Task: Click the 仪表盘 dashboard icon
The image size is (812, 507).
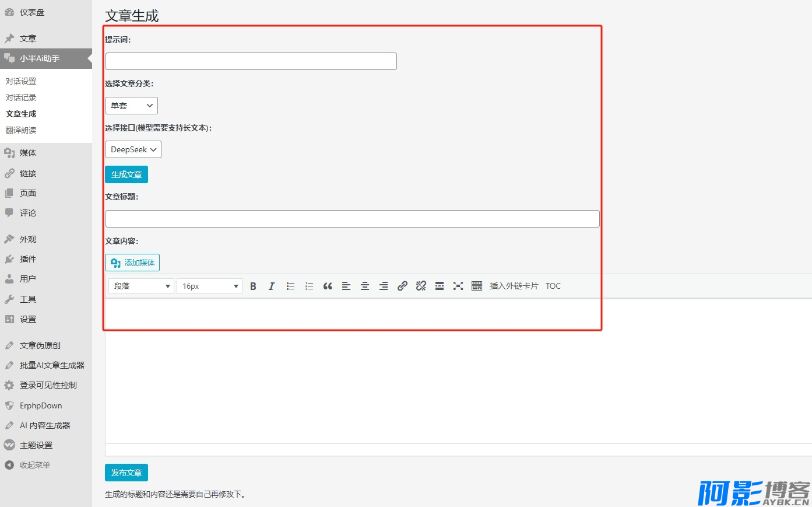Action: pyautogui.click(x=9, y=12)
